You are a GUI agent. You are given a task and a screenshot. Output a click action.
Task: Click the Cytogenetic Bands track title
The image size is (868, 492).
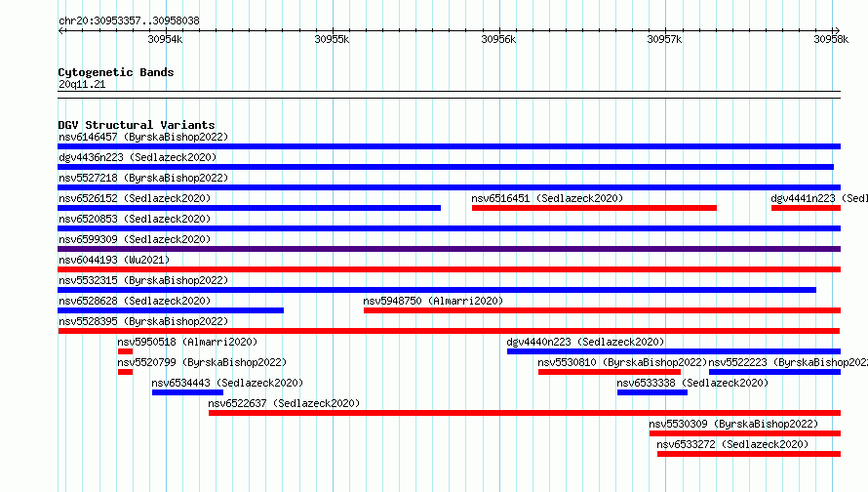click(x=116, y=72)
